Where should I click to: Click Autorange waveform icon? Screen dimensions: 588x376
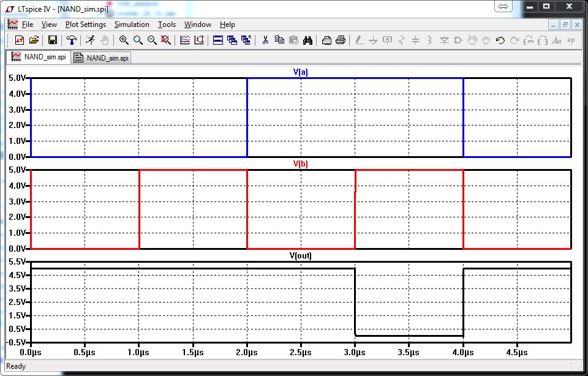185,40
